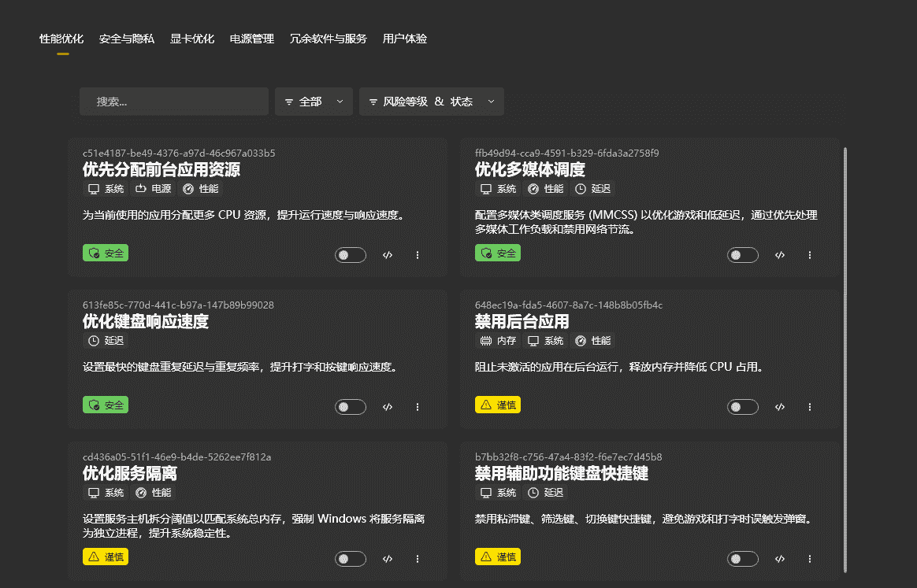The height and width of the screenshot is (588, 917).
Task: Click 系统 tag on 禁用辅助功能键盘快捷键 card
Action: tap(498, 493)
